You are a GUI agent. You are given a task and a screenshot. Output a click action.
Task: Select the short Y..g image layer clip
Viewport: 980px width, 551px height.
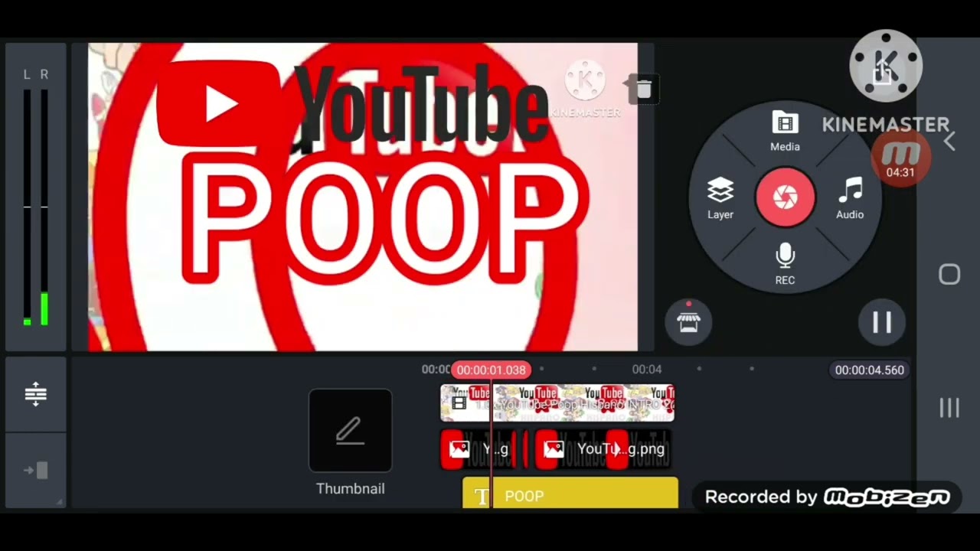479,449
